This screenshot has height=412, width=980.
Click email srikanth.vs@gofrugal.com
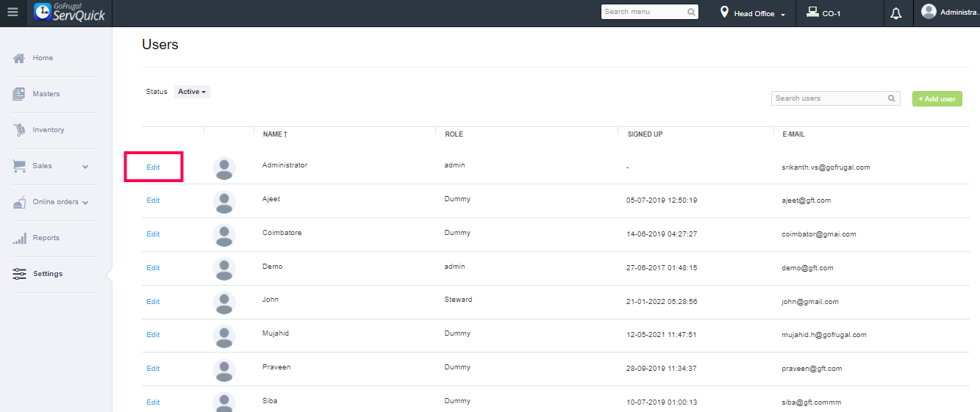[826, 167]
